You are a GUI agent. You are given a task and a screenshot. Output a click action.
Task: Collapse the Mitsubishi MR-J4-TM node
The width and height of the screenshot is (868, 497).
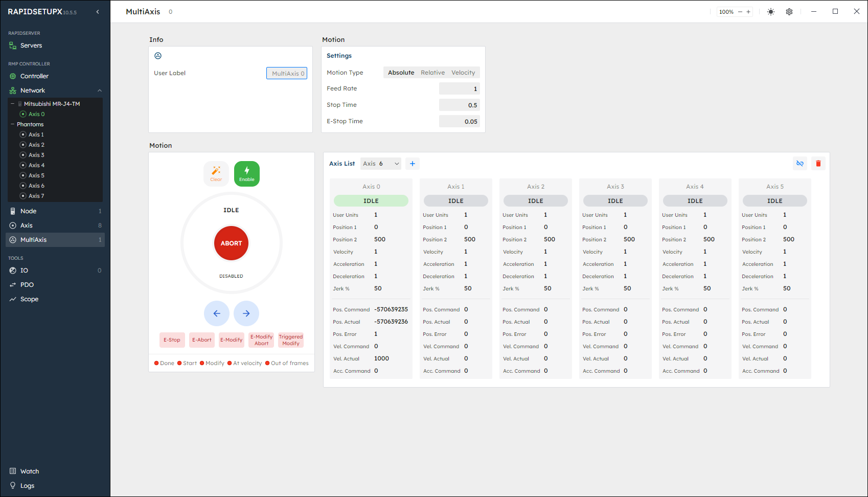coord(13,104)
